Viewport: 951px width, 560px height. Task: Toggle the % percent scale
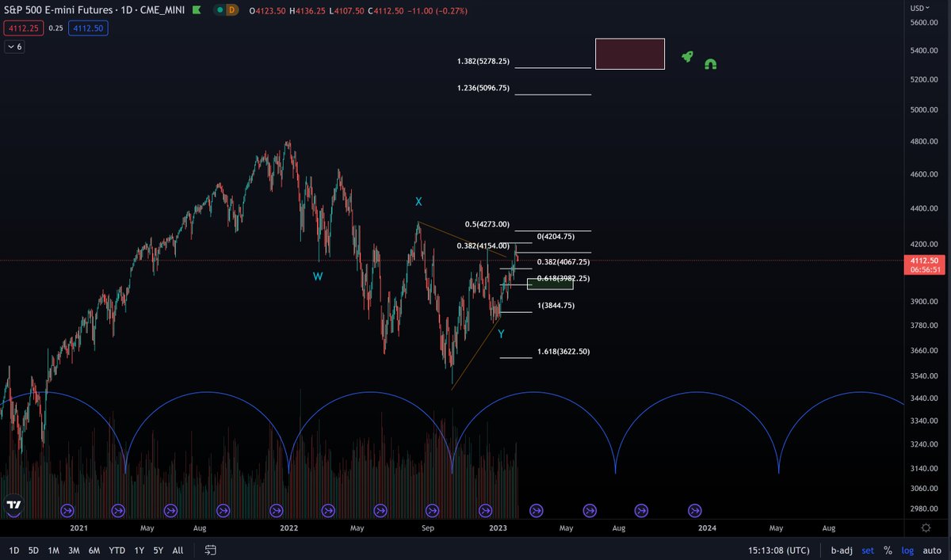[888, 550]
